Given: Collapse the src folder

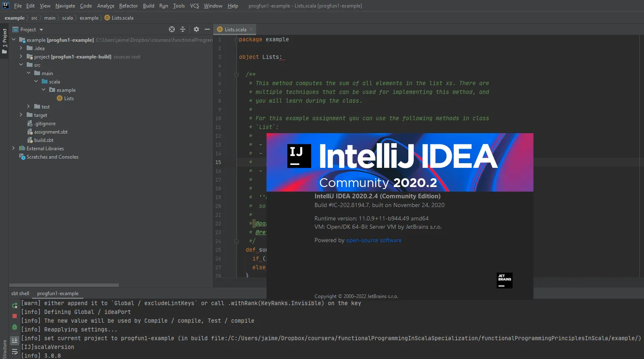Looking at the screenshot, I should click(21, 65).
